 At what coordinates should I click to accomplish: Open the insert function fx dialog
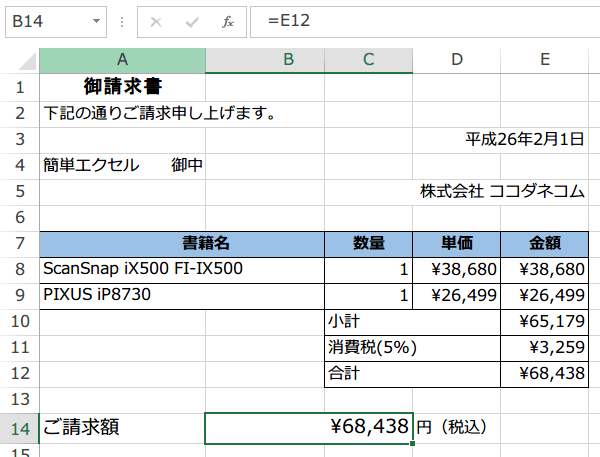click(228, 22)
